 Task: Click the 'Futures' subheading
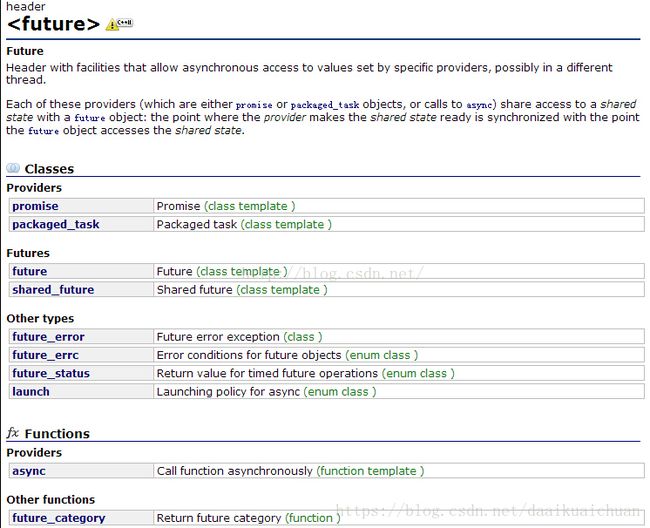(28, 253)
